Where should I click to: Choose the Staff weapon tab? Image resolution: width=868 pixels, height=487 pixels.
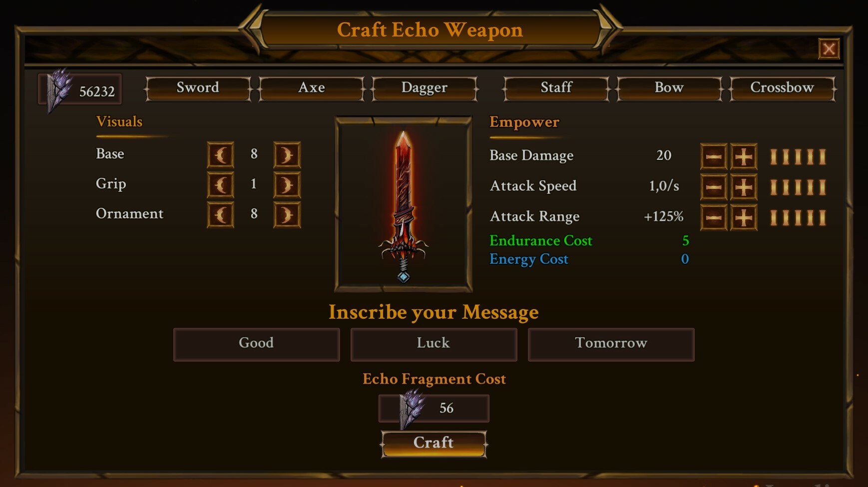[x=556, y=88]
